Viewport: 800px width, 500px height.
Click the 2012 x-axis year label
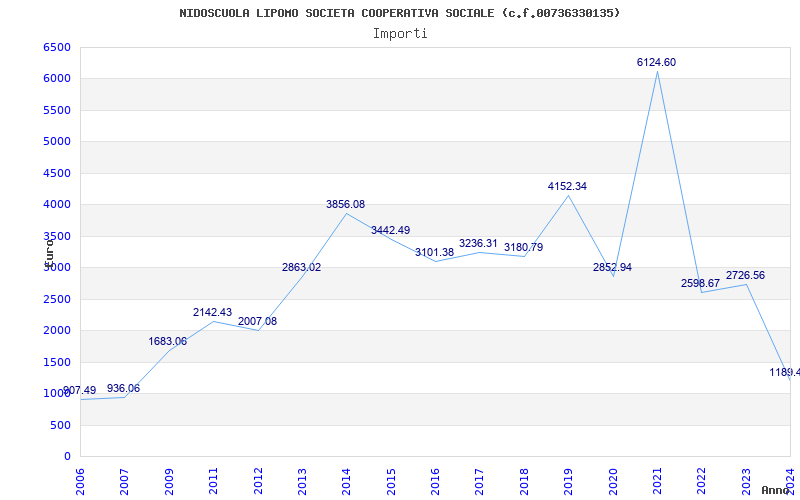[x=258, y=482]
